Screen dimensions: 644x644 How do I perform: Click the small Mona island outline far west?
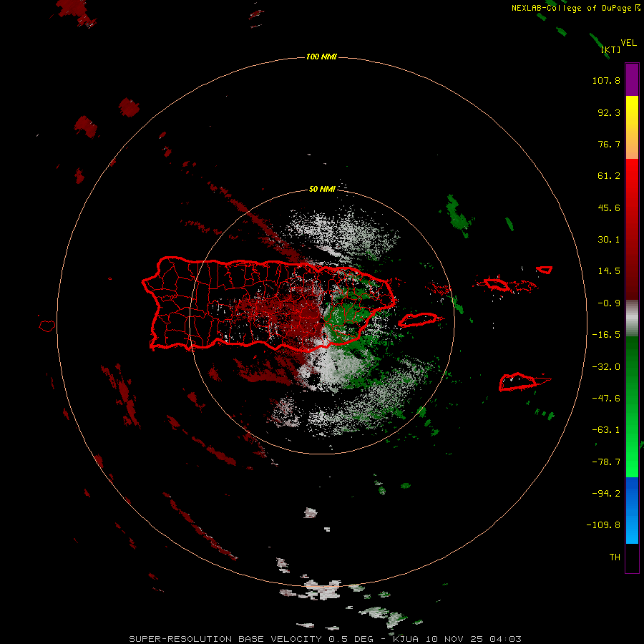tap(47, 326)
